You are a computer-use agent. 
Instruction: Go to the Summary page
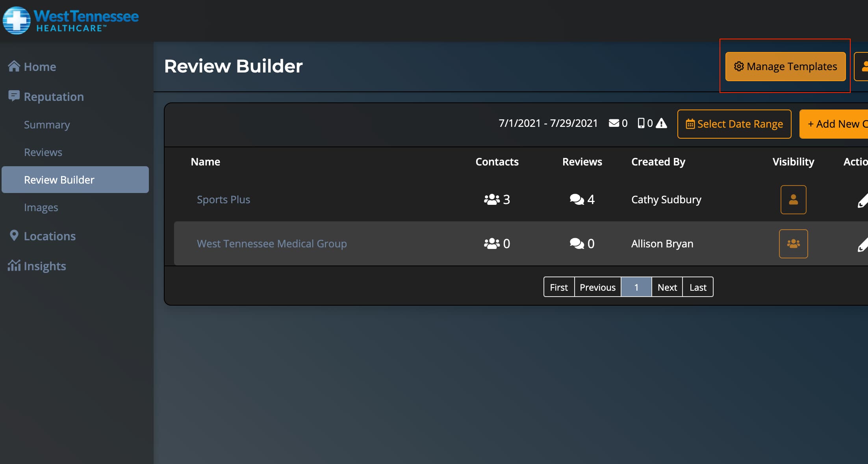point(47,124)
